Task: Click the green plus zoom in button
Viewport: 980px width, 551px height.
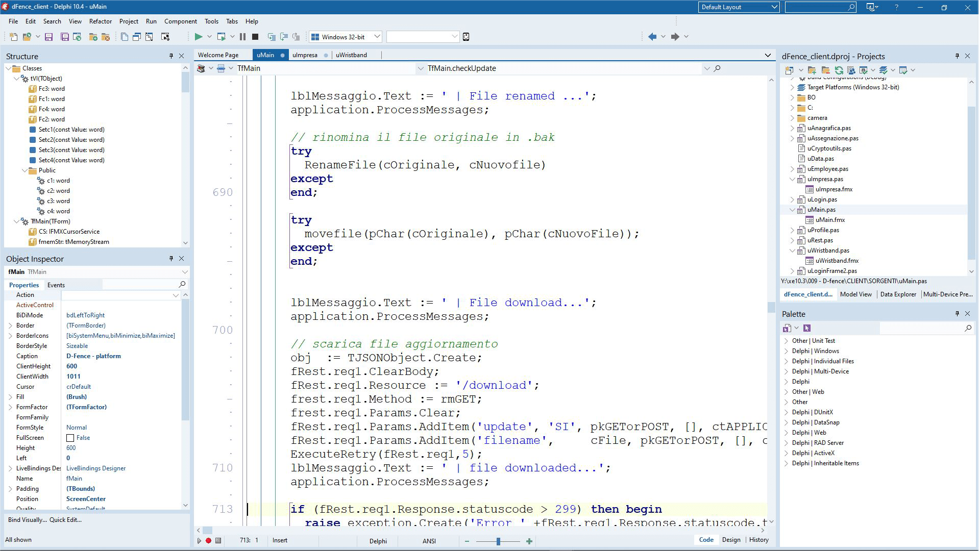Action: [529, 541]
